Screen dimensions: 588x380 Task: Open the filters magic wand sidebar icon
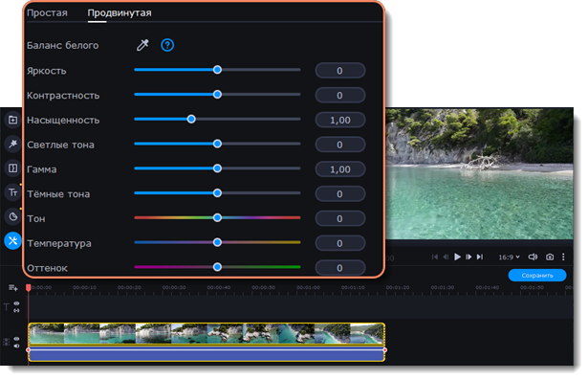pos(12,144)
